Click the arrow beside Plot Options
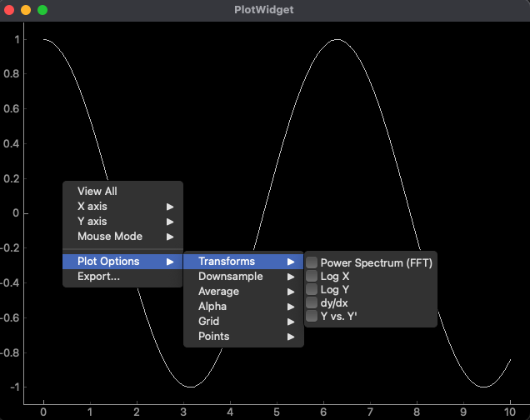This screenshot has height=420, width=530. (170, 262)
